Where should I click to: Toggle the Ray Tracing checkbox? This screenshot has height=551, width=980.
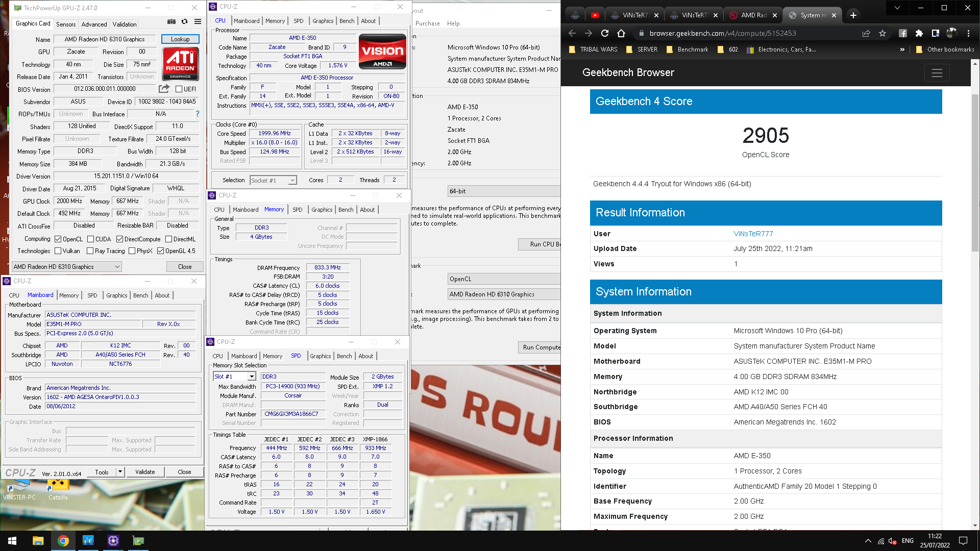[x=90, y=251]
